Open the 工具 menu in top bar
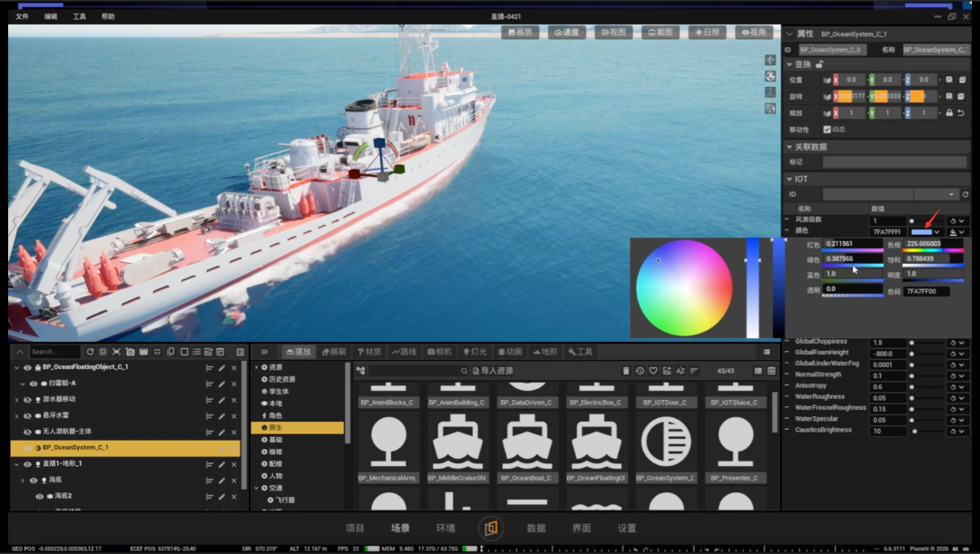Image resolution: width=980 pixels, height=554 pixels. coord(79,16)
